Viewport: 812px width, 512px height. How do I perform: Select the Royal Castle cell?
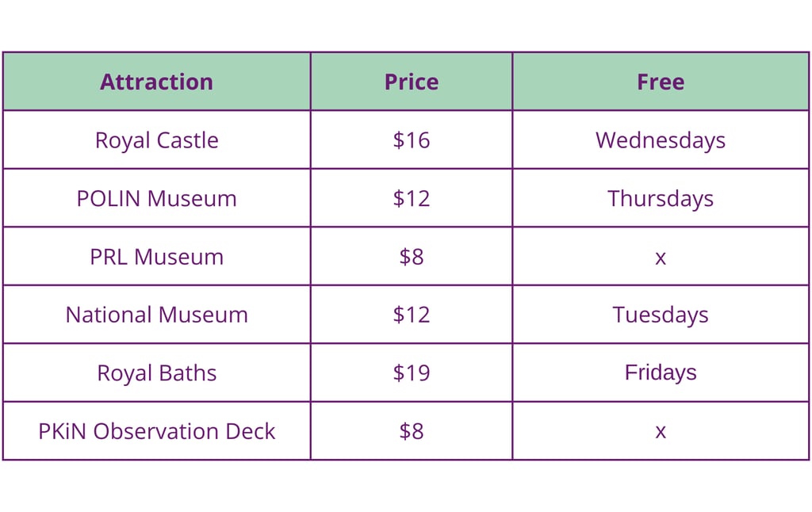156,140
